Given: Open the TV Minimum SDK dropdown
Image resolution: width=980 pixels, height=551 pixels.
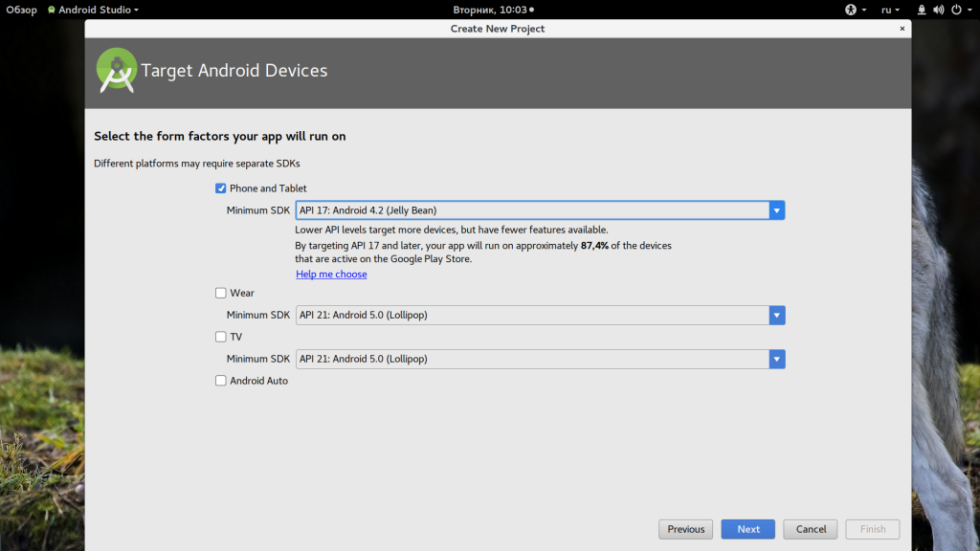Looking at the screenshot, I should click(777, 359).
